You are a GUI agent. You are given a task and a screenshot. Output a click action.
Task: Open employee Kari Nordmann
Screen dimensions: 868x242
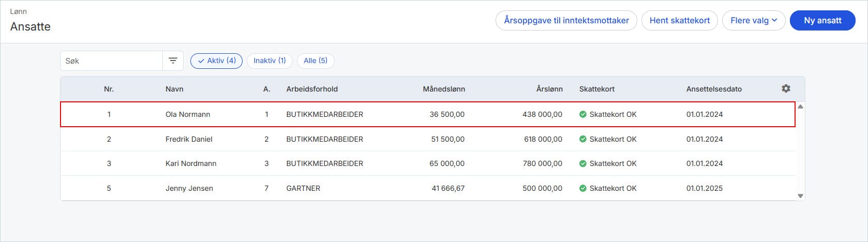tap(191, 163)
